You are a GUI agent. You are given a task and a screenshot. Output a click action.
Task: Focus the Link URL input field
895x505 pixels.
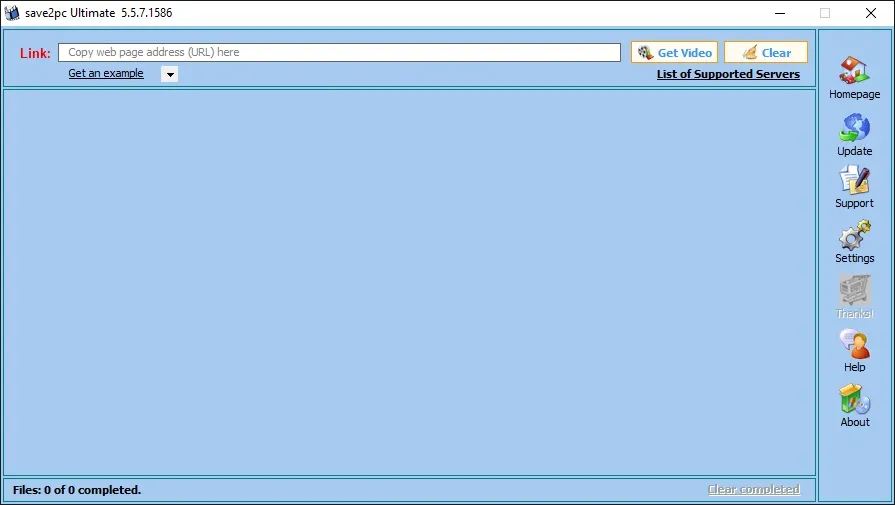[339, 52]
